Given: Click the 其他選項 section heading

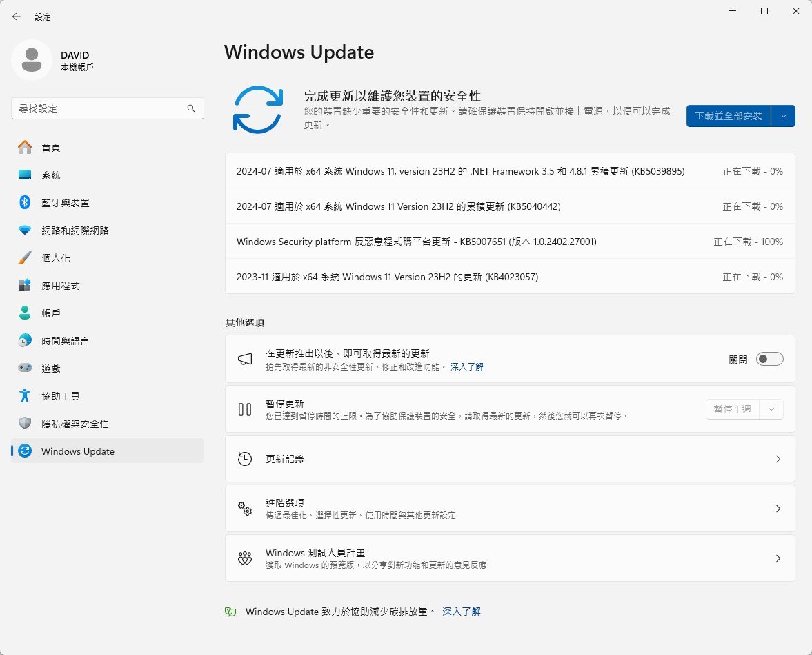Looking at the screenshot, I should click(x=245, y=322).
